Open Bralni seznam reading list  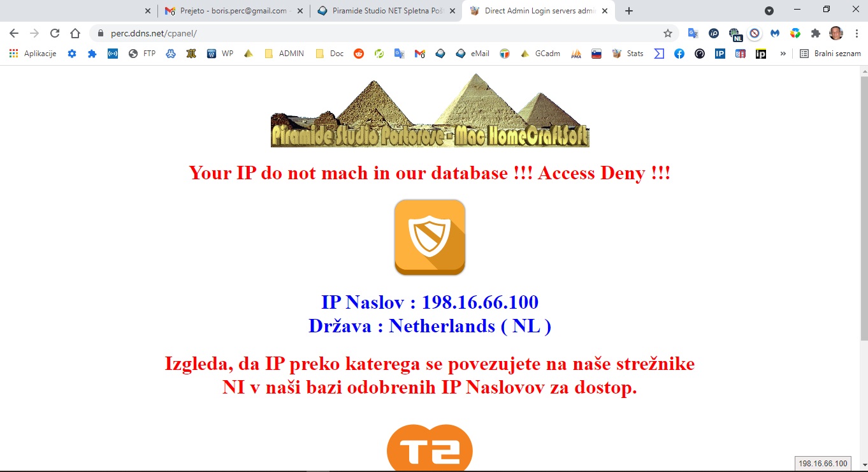pyautogui.click(x=830, y=54)
